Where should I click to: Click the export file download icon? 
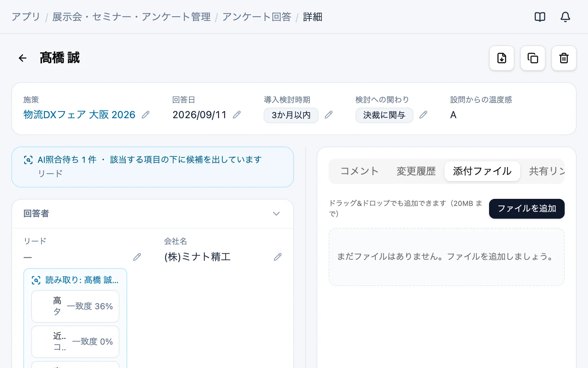point(502,58)
